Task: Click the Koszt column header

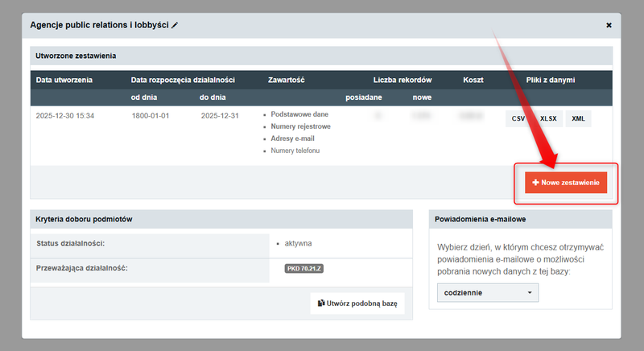Action: [473, 80]
